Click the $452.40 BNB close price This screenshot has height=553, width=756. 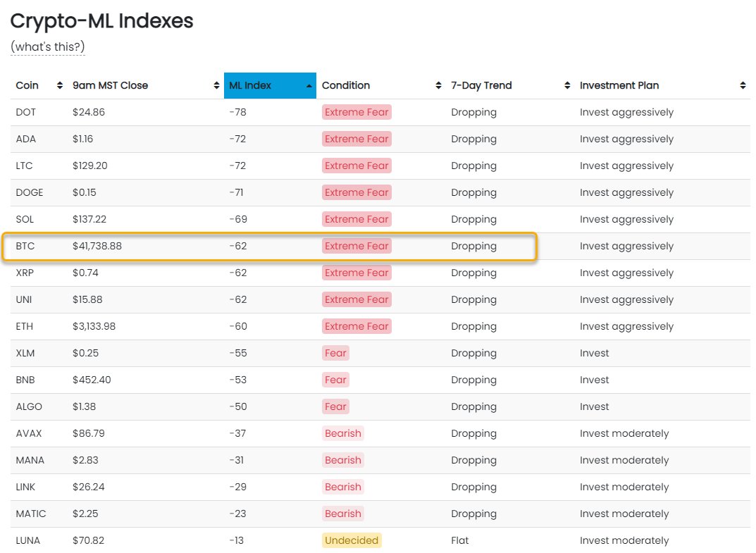(92, 380)
